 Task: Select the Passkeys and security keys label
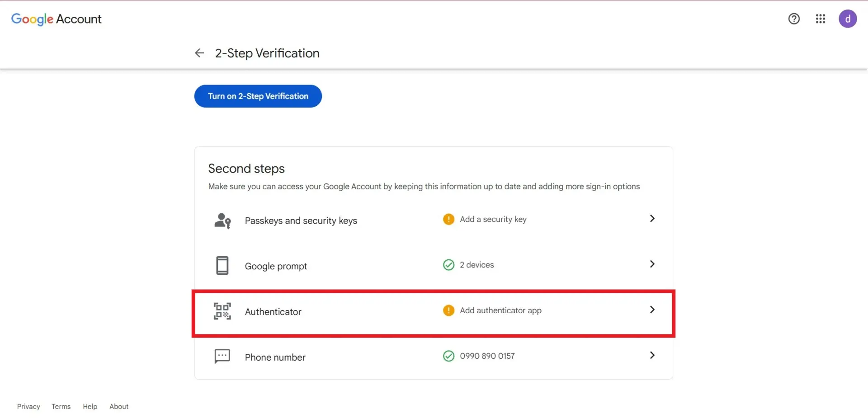click(x=301, y=221)
